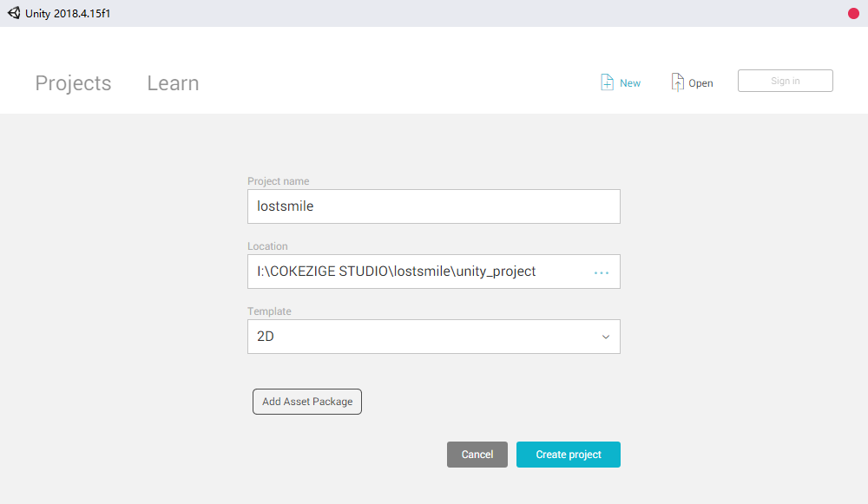Click the Create project button
Viewport: 868px width, 504px height.
(568, 455)
